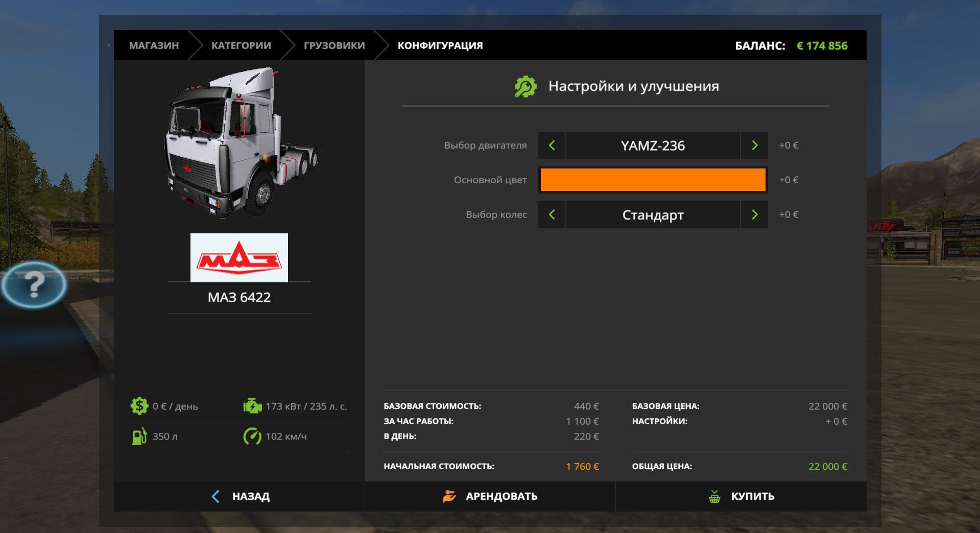Click the max speed gauge icon

252,437
